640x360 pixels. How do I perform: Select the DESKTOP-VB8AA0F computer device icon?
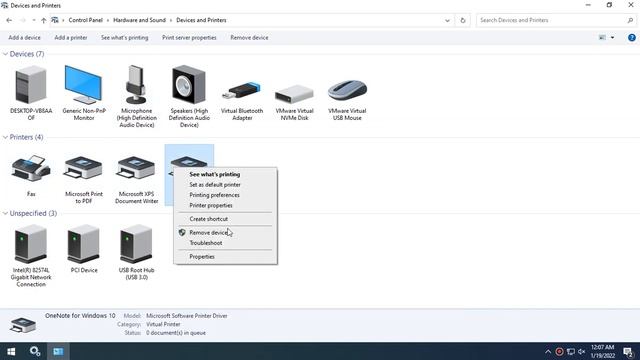coord(31,85)
